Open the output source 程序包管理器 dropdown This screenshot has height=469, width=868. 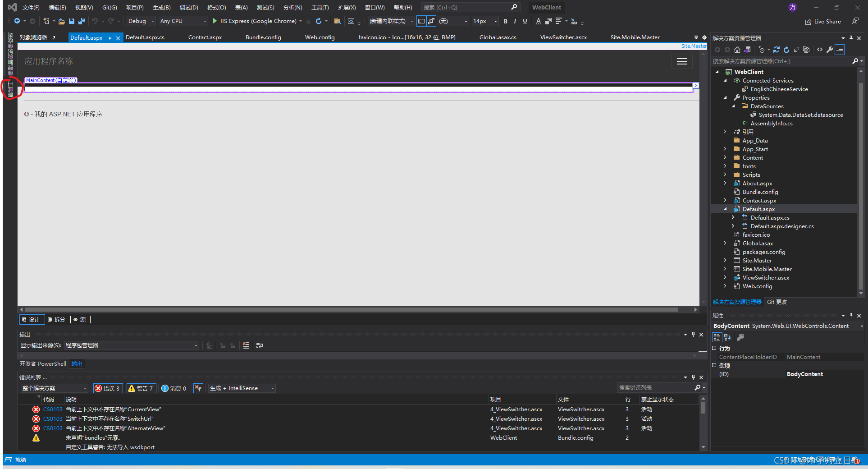(x=132, y=345)
